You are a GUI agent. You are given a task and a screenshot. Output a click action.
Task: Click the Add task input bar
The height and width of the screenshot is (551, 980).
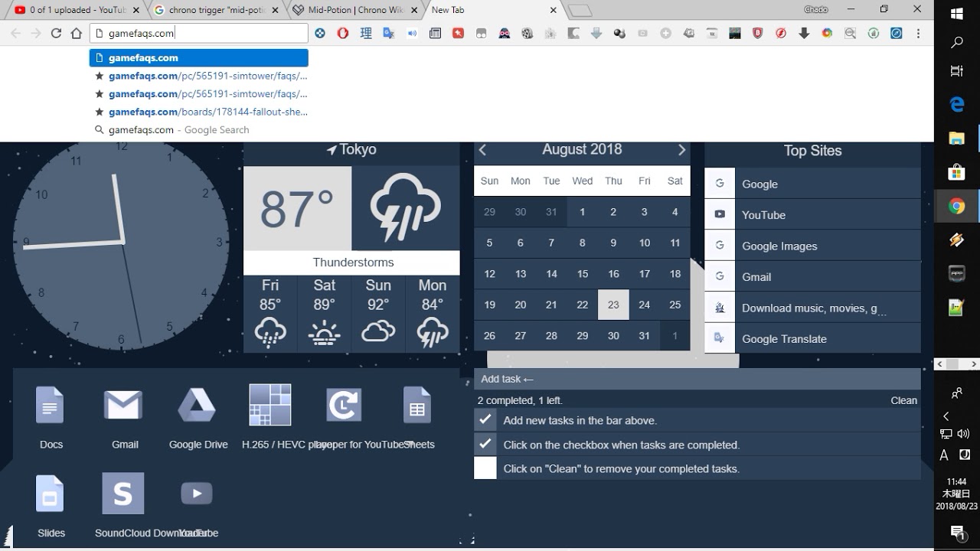point(697,379)
